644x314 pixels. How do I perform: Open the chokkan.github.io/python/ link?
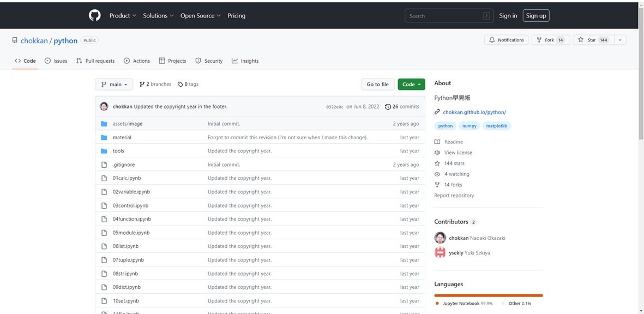coord(474,112)
